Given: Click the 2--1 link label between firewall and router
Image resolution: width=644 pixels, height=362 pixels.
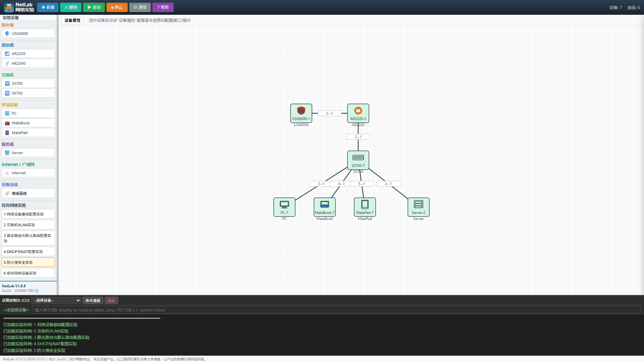Looking at the screenshot, I should (330, 113).
